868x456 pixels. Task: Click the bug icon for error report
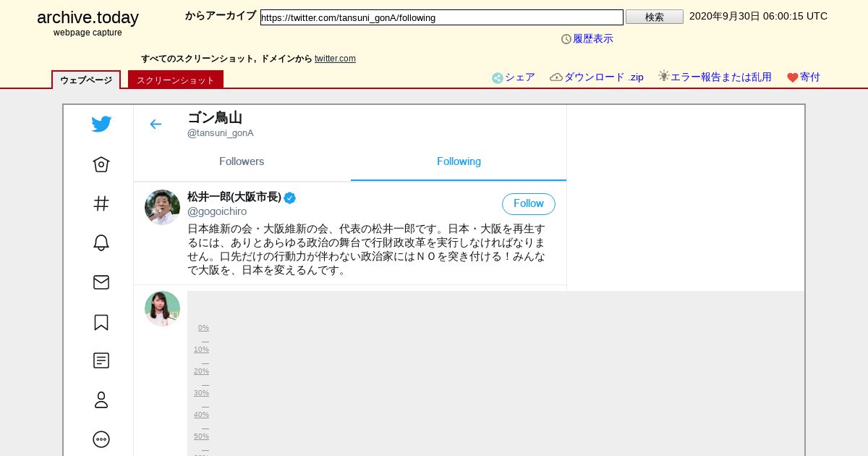[x=663, y=76]
